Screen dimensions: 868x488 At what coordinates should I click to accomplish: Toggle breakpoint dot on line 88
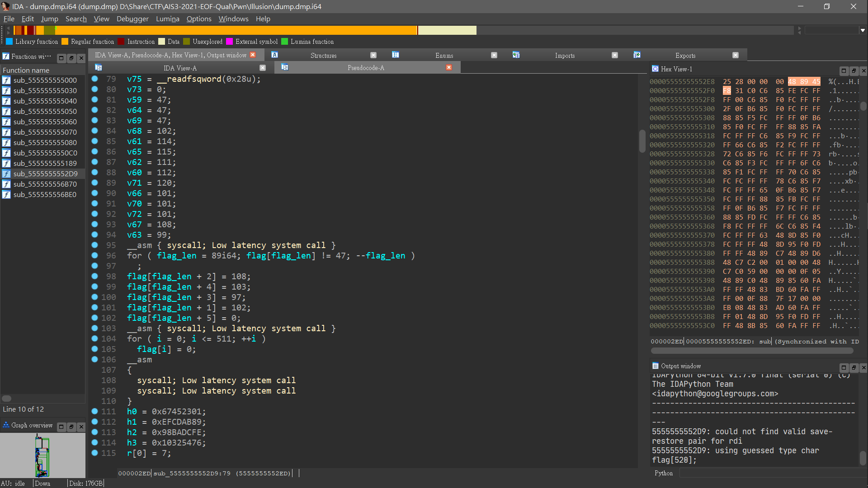(x=95, y=172)
